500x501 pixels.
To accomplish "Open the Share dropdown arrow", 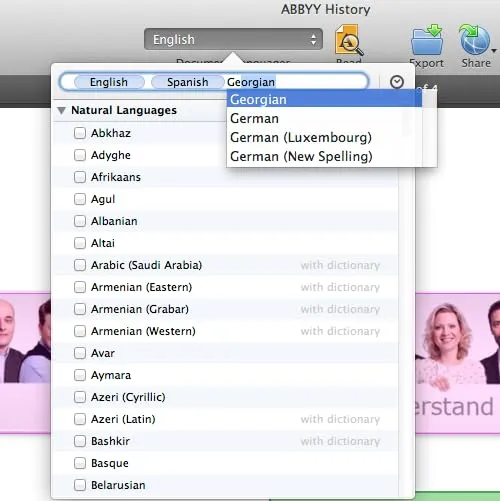I will 494,51.
